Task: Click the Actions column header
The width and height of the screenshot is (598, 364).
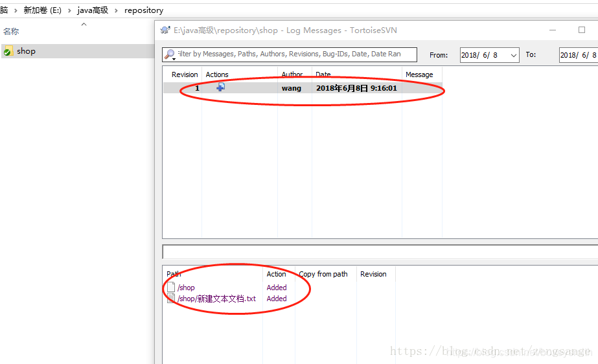Action: (217, 74)
